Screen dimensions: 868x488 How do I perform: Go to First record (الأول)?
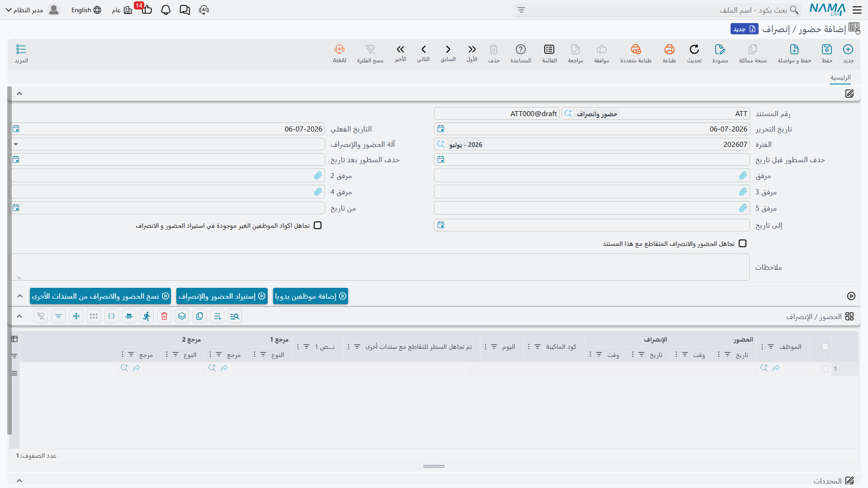pos(472,49)
